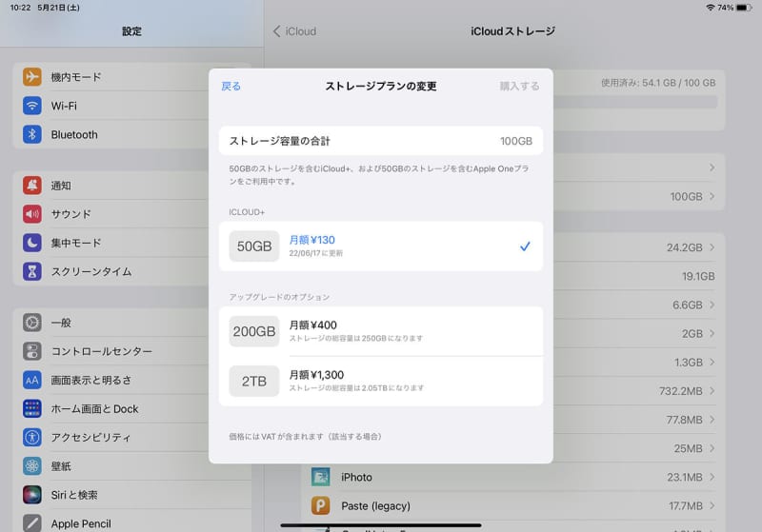Tap 購入する (Buy) in the plan dialog
The height and width of the screenshot is (532, 762).
(x=519, y=86)
